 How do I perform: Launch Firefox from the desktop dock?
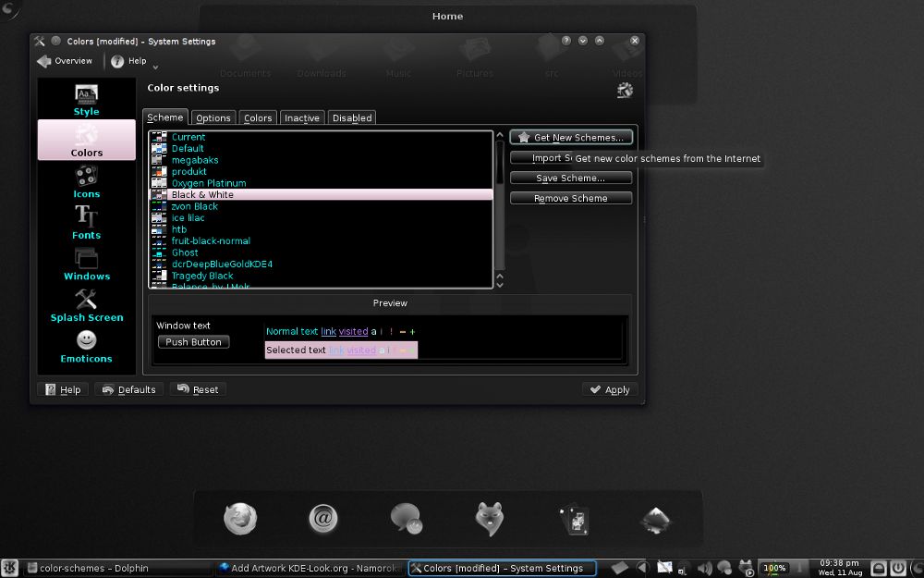tap(240, 519)
